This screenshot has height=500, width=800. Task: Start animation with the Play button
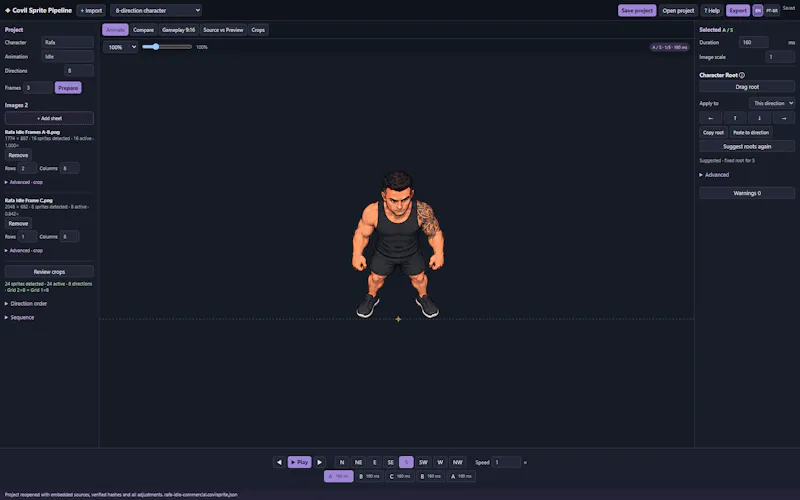(299, 462)
